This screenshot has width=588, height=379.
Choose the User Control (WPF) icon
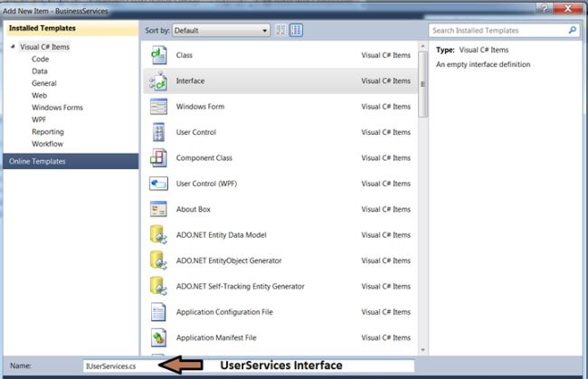(158, 184)
